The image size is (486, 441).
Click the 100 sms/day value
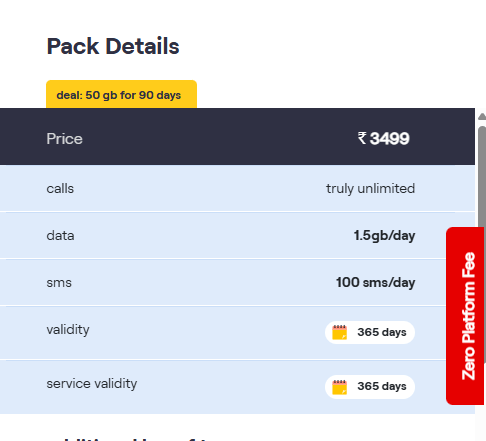click(x=376, y=283)
